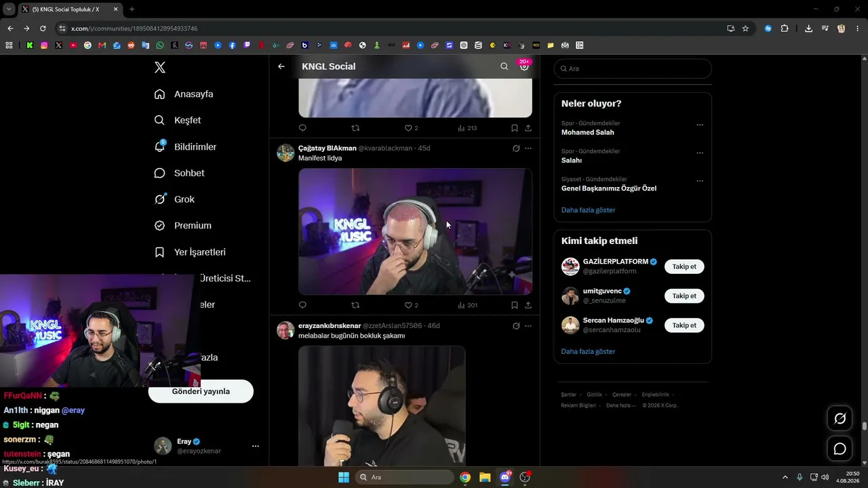868x488 pixels.
Task: Repost the post with 213 views
Action: 355,128
